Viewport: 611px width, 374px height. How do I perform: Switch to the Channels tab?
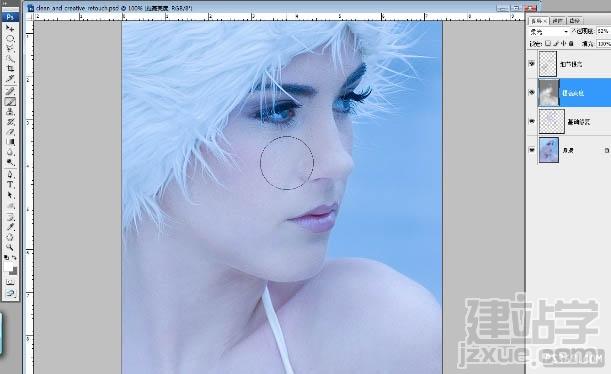pyautogui.click(x=558, y=21)
